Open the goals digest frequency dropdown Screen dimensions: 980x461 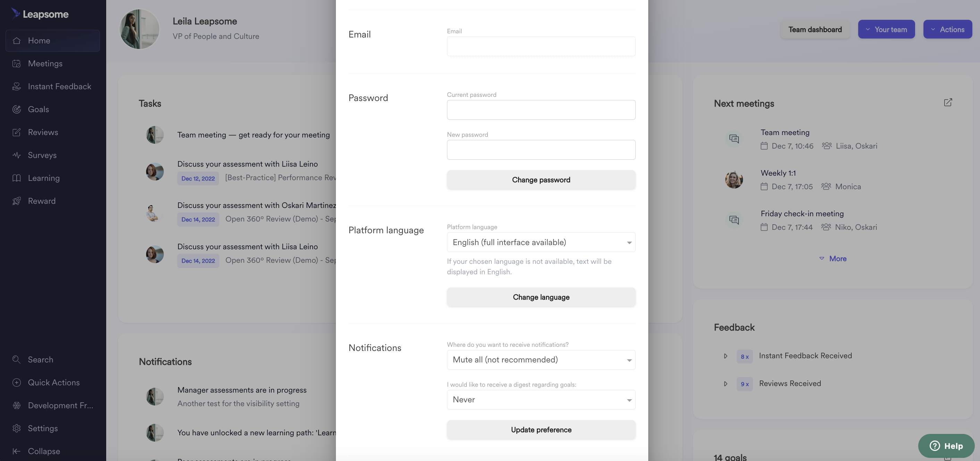(541, 400)
